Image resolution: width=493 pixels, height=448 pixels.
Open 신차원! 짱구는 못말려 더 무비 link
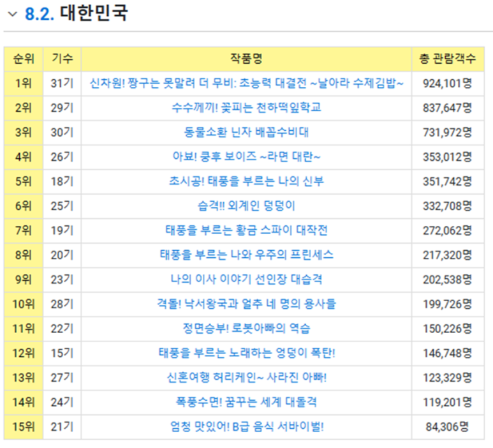click(246, 84)
